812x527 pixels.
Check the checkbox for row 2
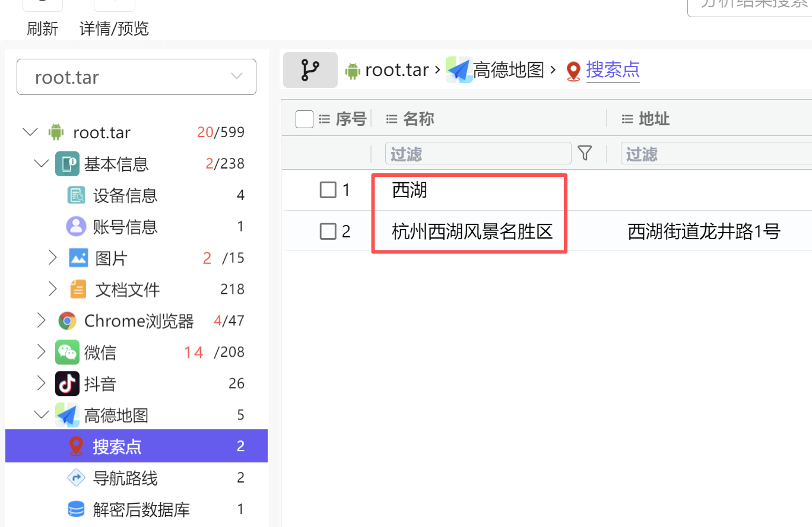tap(328, 231)
